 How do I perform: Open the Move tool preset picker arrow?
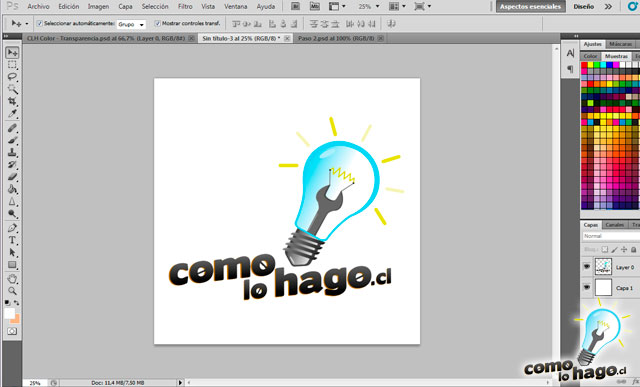(27, 24)
